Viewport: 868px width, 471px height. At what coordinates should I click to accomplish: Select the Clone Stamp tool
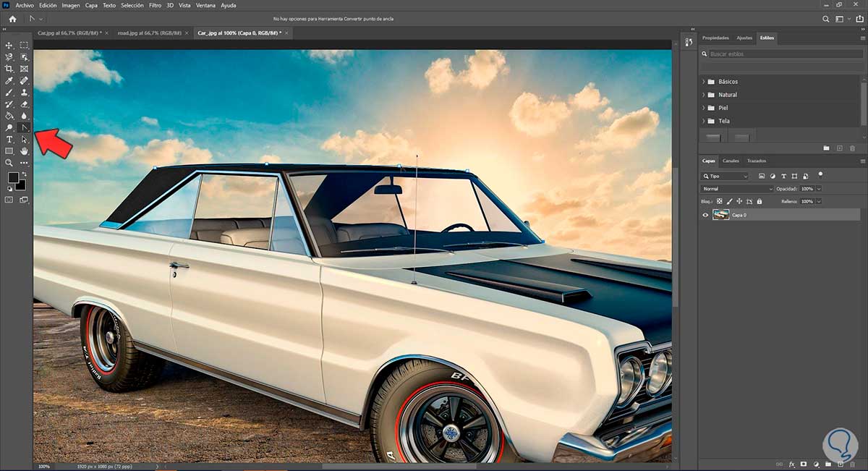(x=24, y=92)
